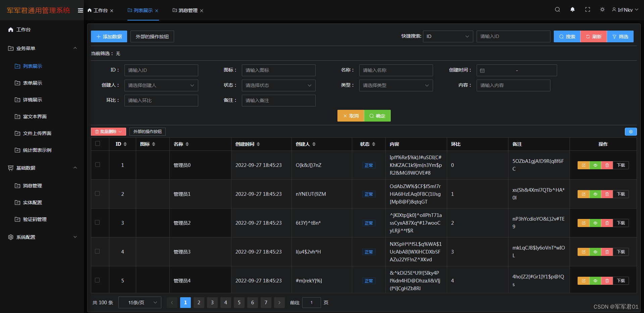This screenshot has height=313, width=644.
Task: Open 验证码管理 in the sidebar
Action: pyautogui.click(x=42, y=219)
